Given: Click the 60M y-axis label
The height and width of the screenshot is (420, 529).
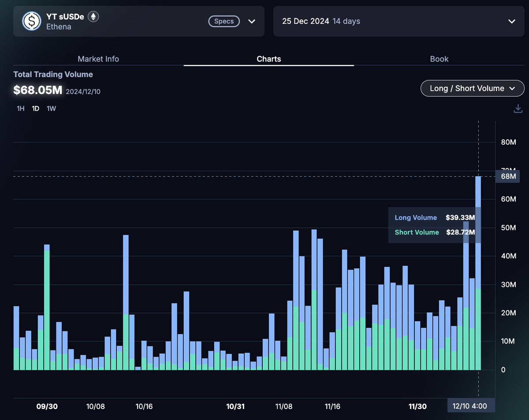Looking at the screenshot, I should pyautogui.click(x=508, y=199).
